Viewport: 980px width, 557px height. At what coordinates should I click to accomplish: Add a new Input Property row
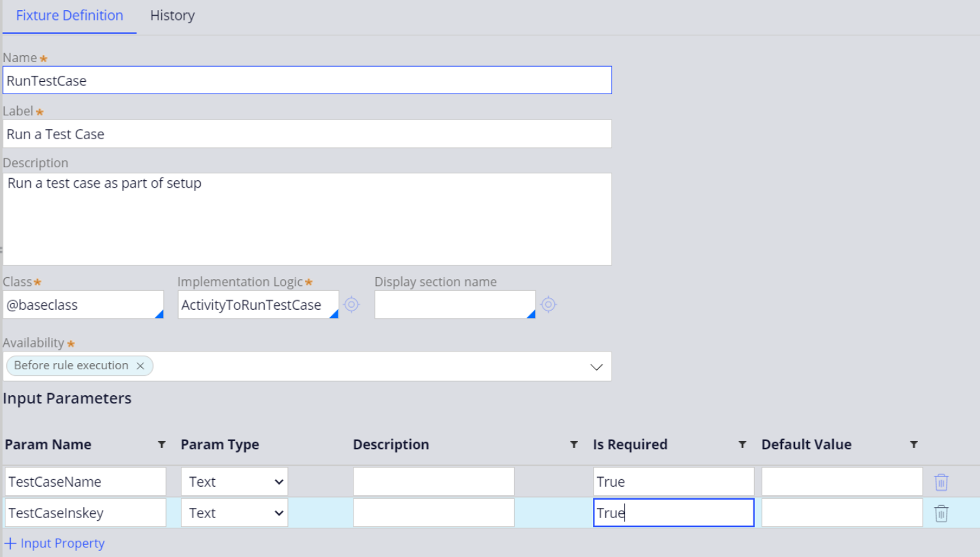point(55,543)
